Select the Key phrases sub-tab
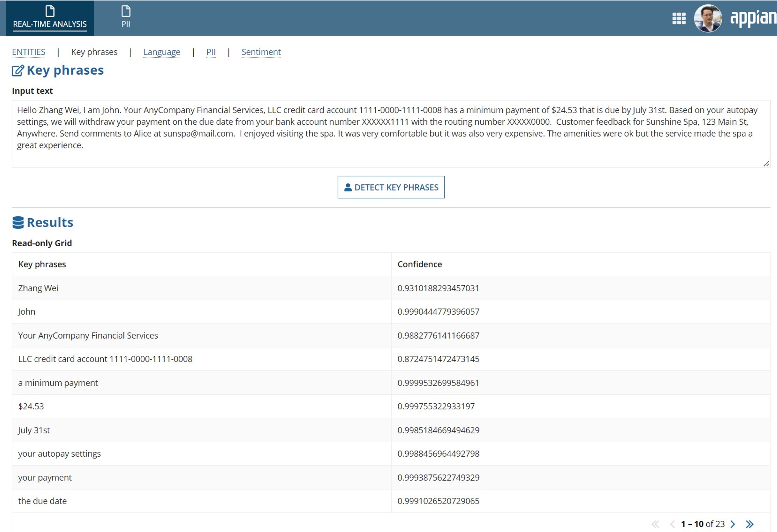The image size is (777, 532). click(x=94, y=52)
